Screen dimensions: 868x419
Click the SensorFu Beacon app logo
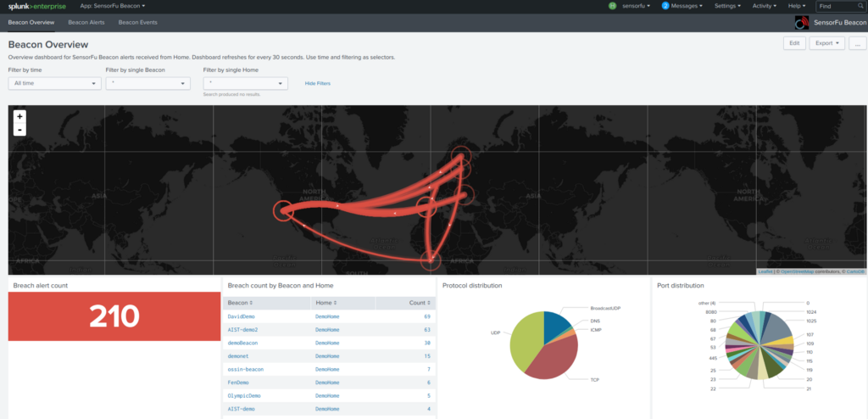(x=800, y=23)
